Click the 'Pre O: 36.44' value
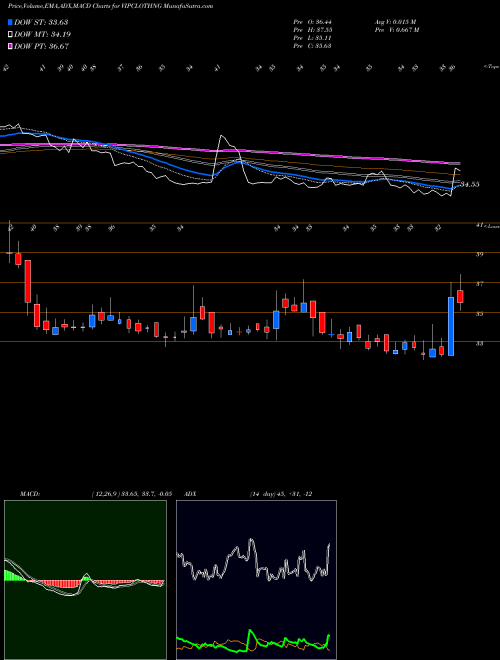Image resolution: width=500 pixels, height=660 pixels. [x=313, y=22]
